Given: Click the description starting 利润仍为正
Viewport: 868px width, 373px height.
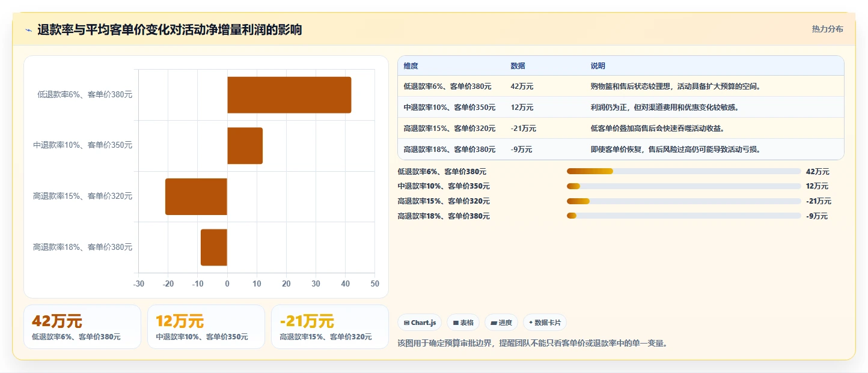Looking at the screenshot, I should coord(665,108).
